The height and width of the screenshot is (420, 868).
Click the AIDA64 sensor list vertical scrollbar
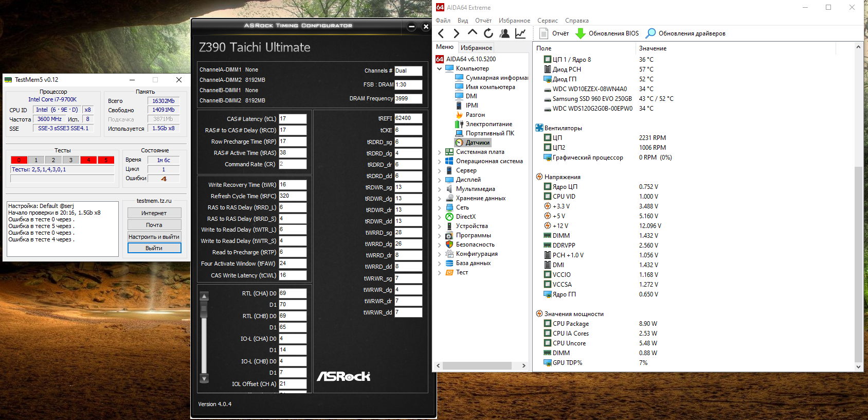point(858,264)
